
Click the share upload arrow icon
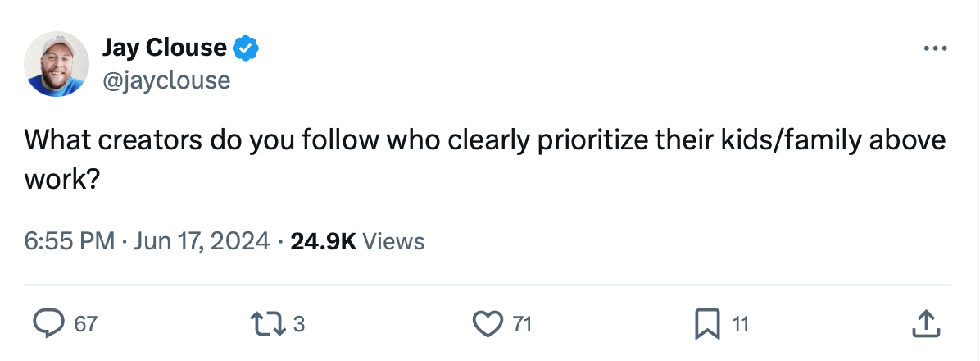[924, 324]
